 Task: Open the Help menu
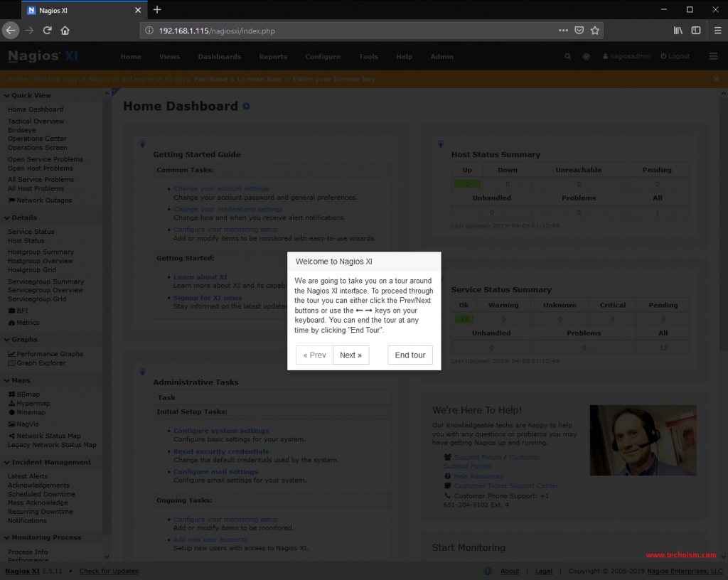(x=404, y=57)
